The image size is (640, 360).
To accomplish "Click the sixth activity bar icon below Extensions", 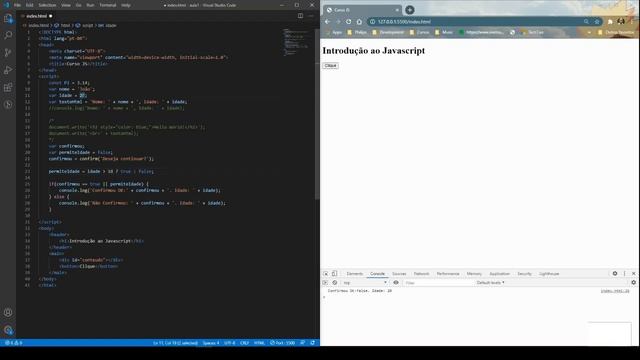I will click(8, 104).
